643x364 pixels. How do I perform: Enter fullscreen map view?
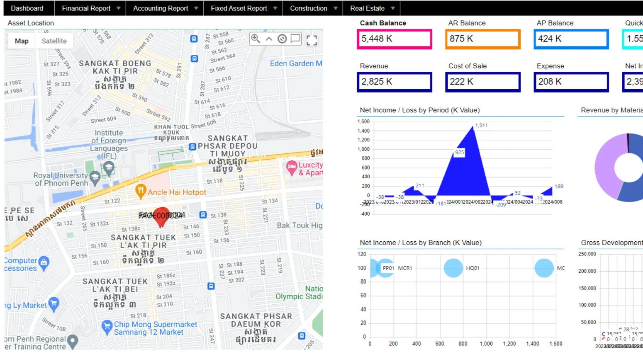[x=312, y=40]
